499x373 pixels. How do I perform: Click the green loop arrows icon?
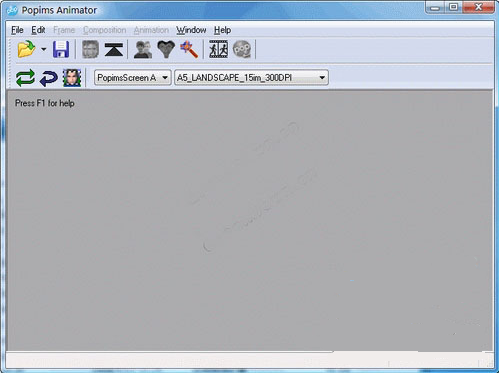(25, 78)
